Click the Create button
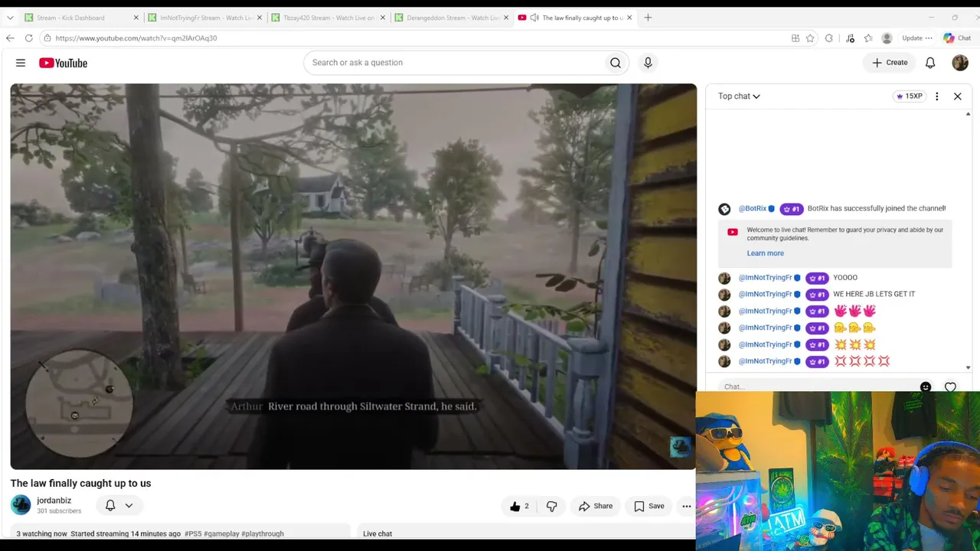Viewport: 980px width, 551px height. (890, 63)
